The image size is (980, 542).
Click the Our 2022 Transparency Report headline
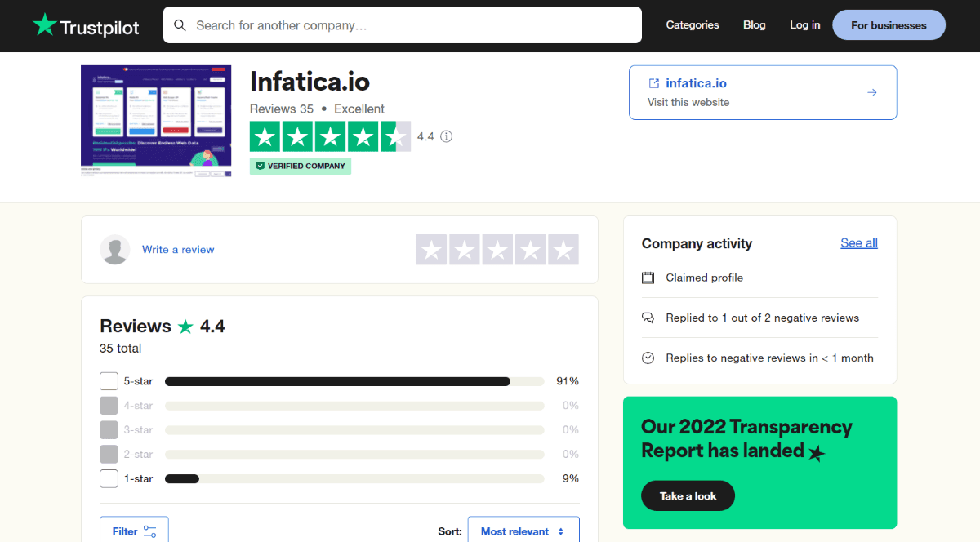[x=746, y=438]
